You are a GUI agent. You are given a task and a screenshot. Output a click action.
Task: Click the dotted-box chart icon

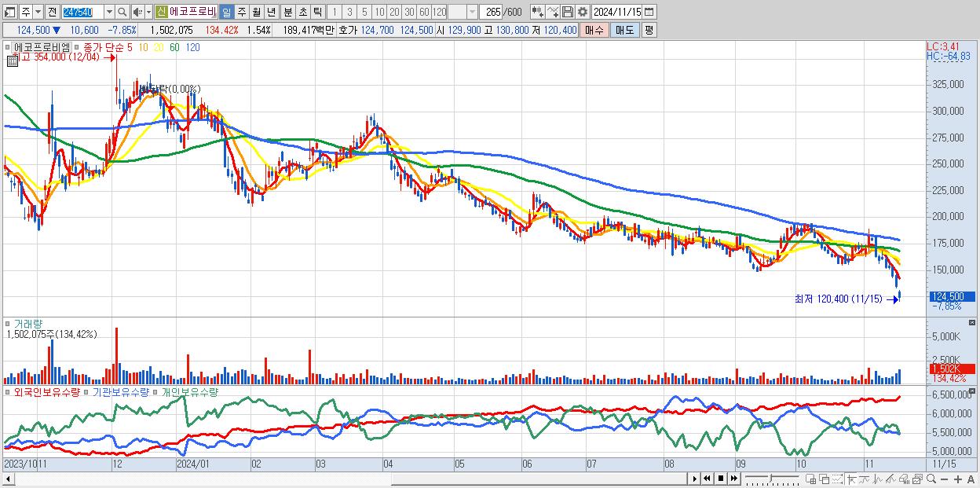tap(837, 479)
